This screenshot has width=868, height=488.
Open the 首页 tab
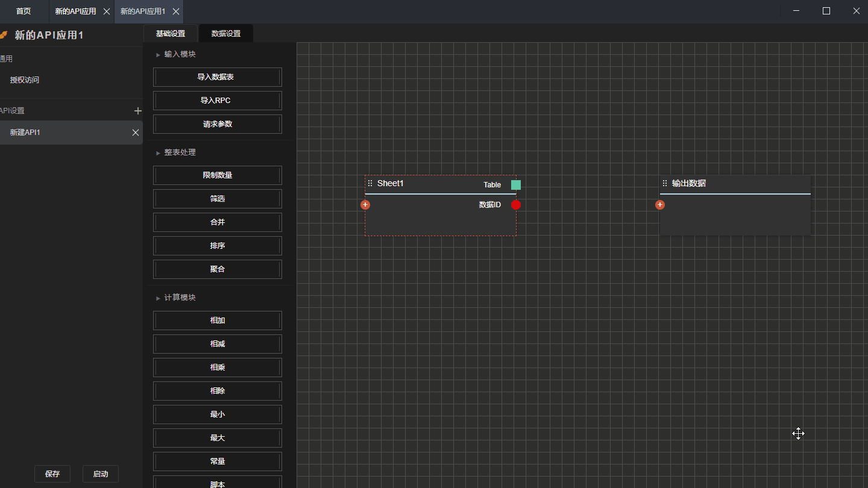24,11
